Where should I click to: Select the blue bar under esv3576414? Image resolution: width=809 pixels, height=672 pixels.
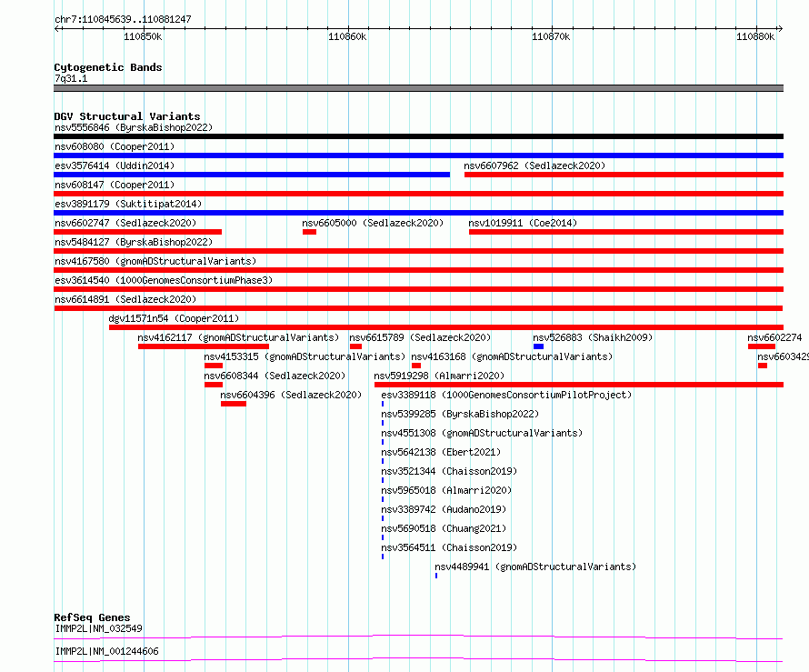(252, 175)
